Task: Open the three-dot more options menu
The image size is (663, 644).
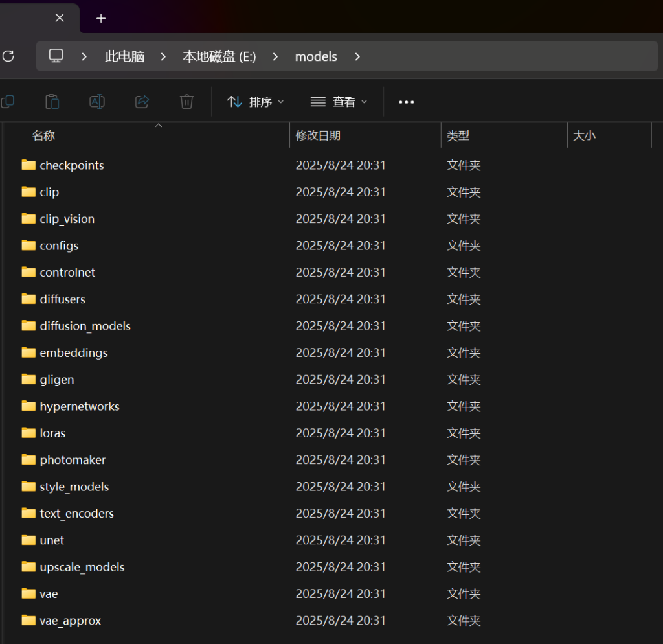Action: point(406,102)
